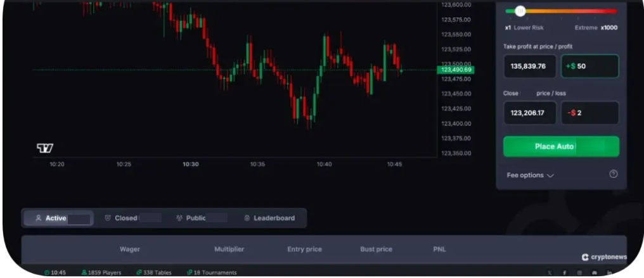Click the current price label 123,490.69

click(x=456, y=70)
